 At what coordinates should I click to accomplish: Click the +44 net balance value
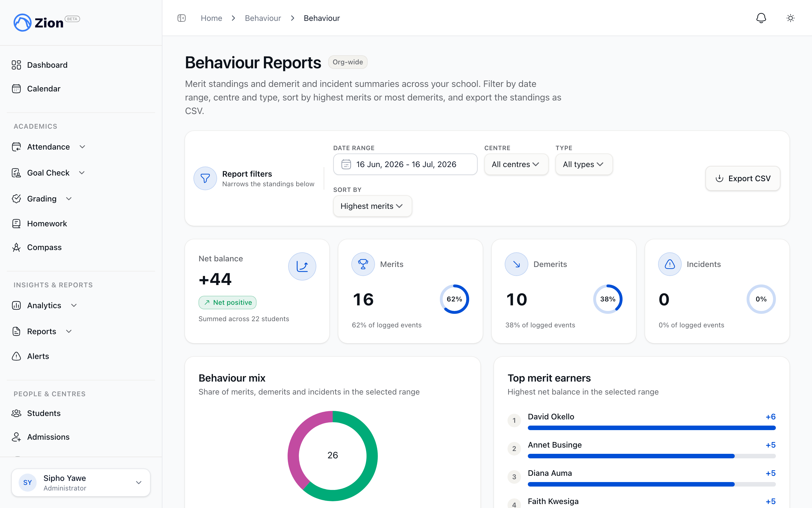(215, 279)
